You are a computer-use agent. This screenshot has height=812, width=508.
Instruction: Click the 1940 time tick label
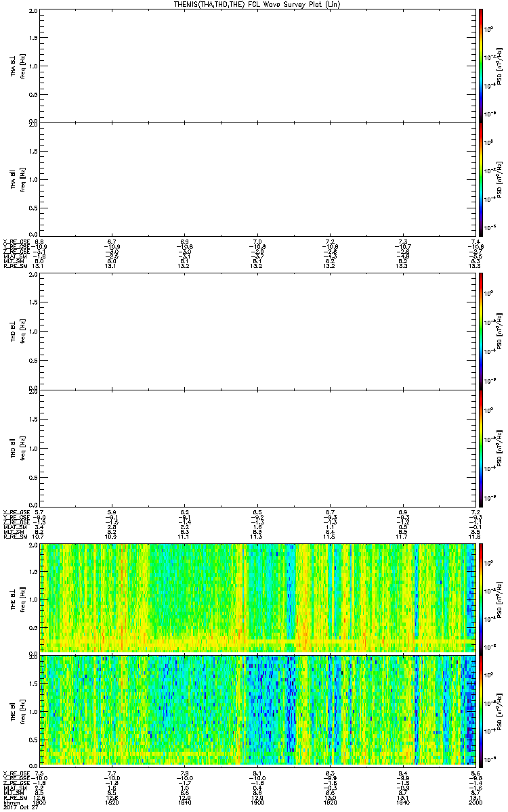click(x=403, y=803)
